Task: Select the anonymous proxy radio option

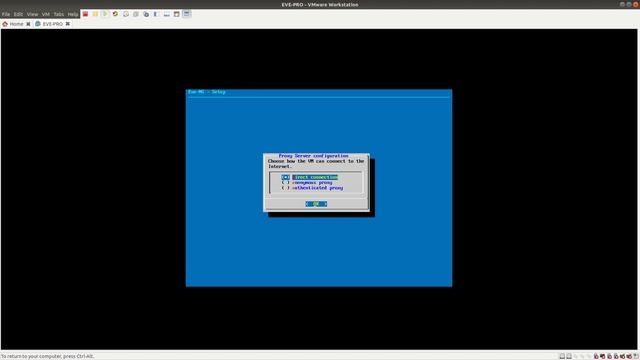Action: [307, 182]
